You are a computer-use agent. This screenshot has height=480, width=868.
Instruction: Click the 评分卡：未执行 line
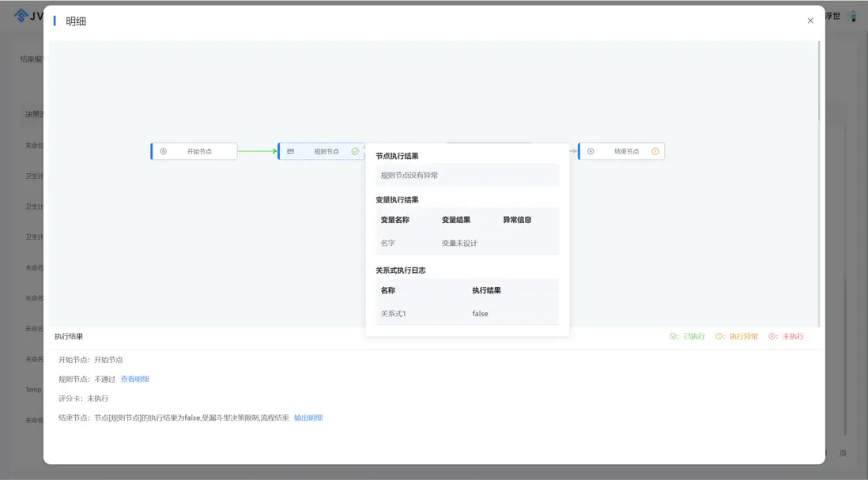click(x=83, y=399)
